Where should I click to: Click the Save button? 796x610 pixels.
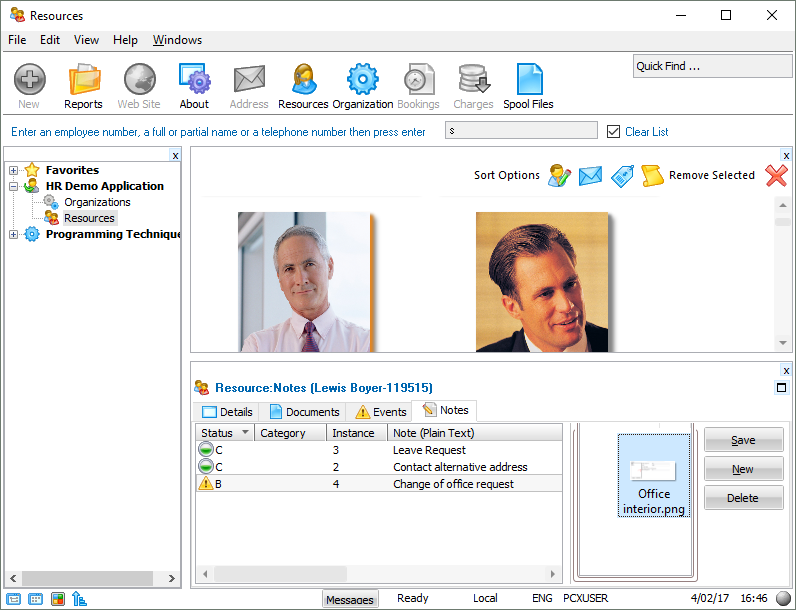(743, 440)
